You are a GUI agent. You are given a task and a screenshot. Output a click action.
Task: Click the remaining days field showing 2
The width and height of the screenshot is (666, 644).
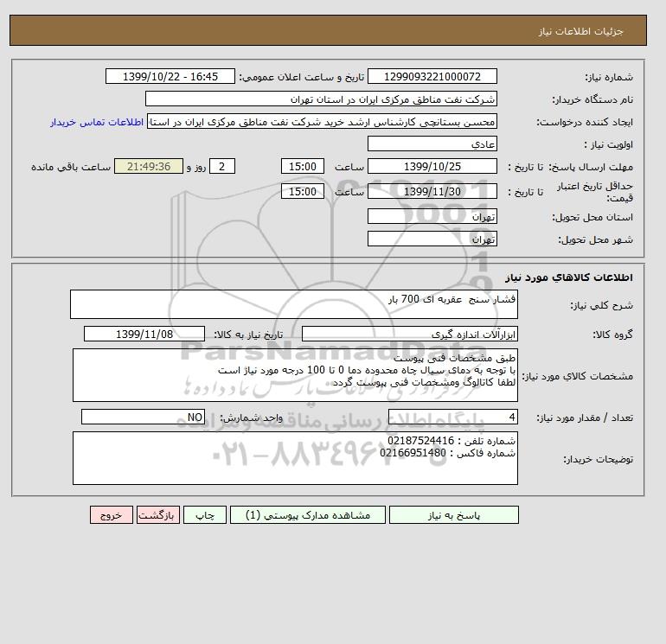221,167
